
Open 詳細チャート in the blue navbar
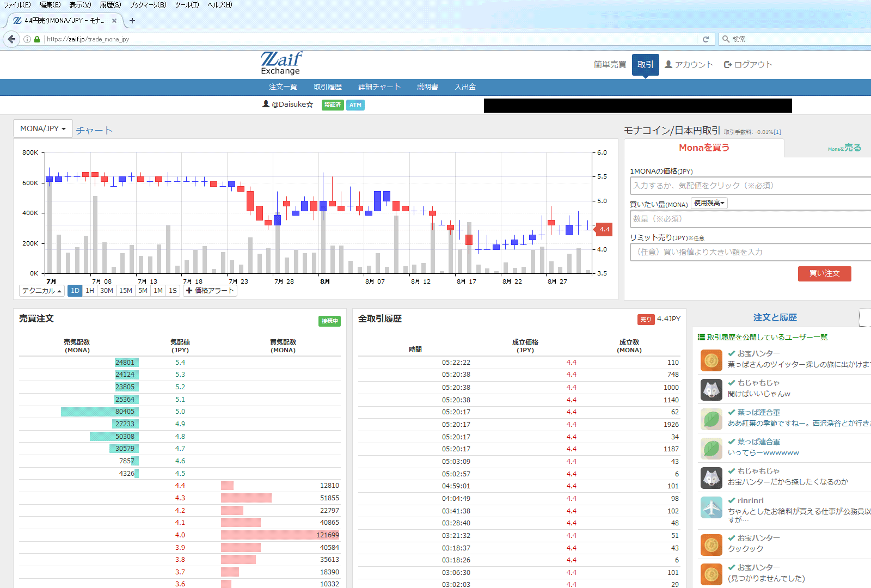tap(379, 87)
